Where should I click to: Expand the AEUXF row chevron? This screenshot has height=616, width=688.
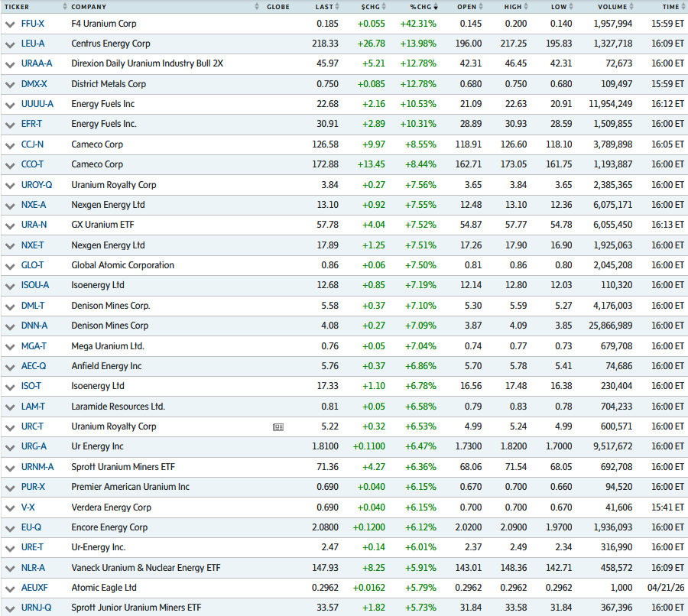tap(10, 588)
